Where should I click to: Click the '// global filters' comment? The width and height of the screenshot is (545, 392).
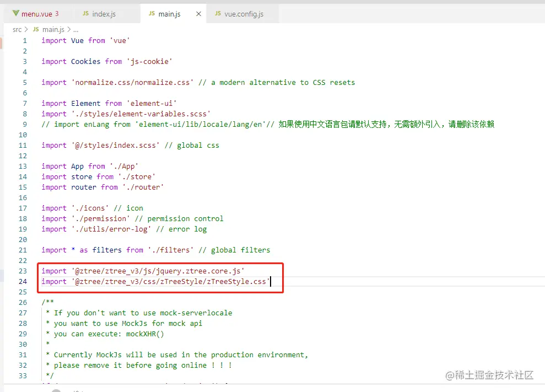point(234,250)
